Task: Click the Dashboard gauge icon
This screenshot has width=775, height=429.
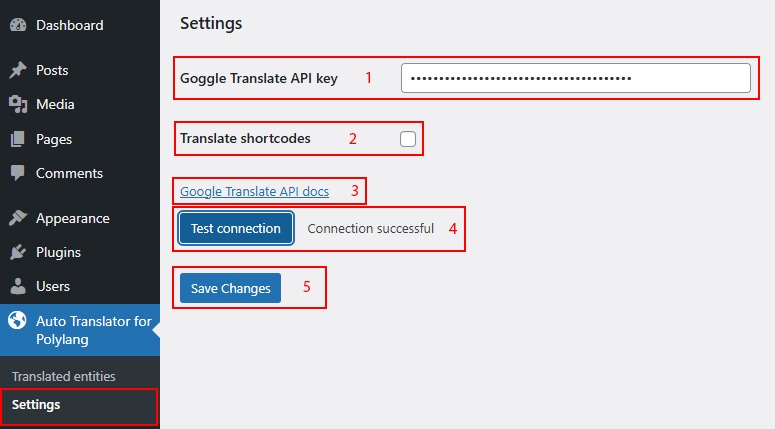Action: click(x=18, y=25)
